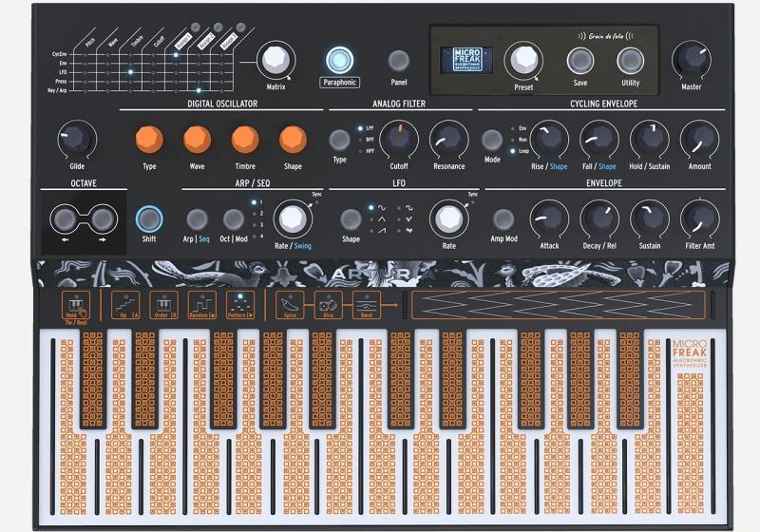Select the Order arpeggio mode icon
The height and width of the screenshot is (532, 760).
pos(163,305)
